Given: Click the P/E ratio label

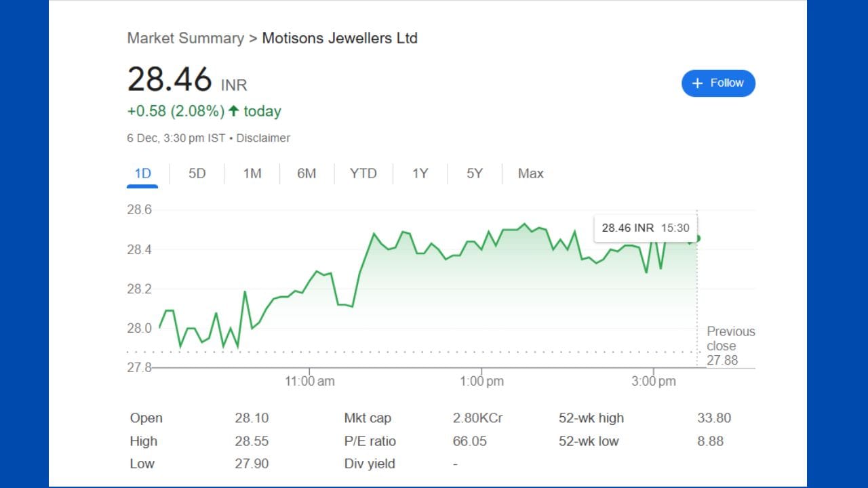Looking at the screenshot, I should (370, 441).
